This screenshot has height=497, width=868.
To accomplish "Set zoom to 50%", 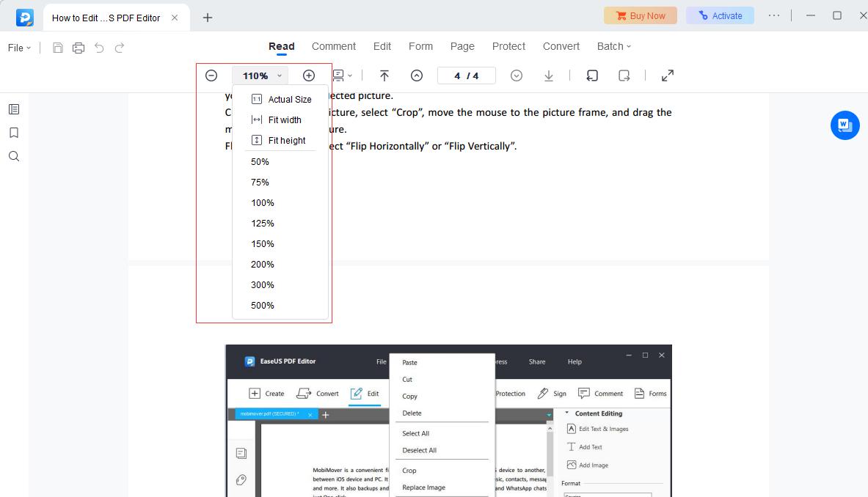I will click(x=281, y=162).
